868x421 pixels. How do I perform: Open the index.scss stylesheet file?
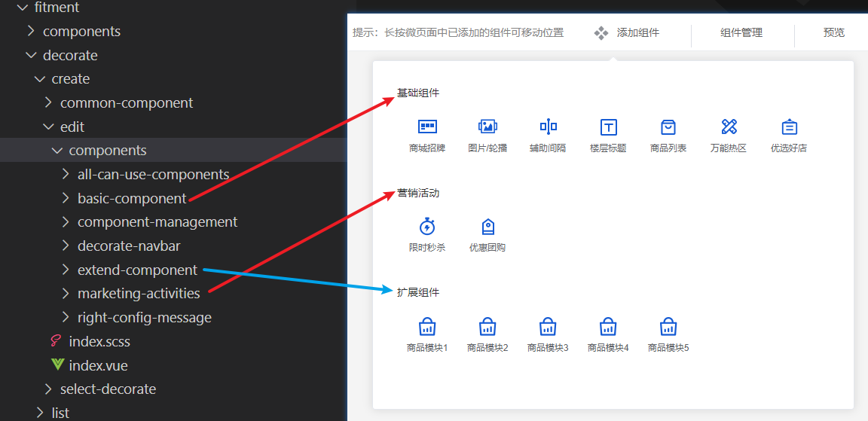coord(99,342)
